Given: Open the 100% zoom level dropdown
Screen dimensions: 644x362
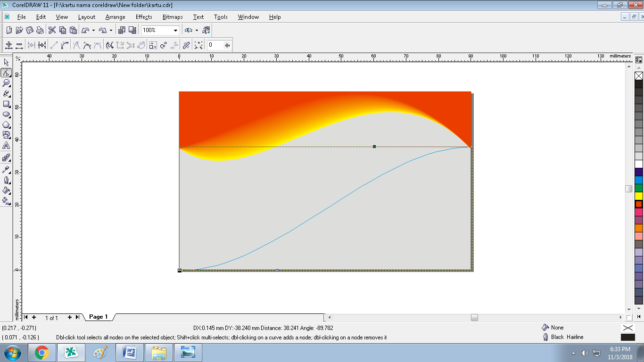Looking at the screenshot, I should (175, 30).
